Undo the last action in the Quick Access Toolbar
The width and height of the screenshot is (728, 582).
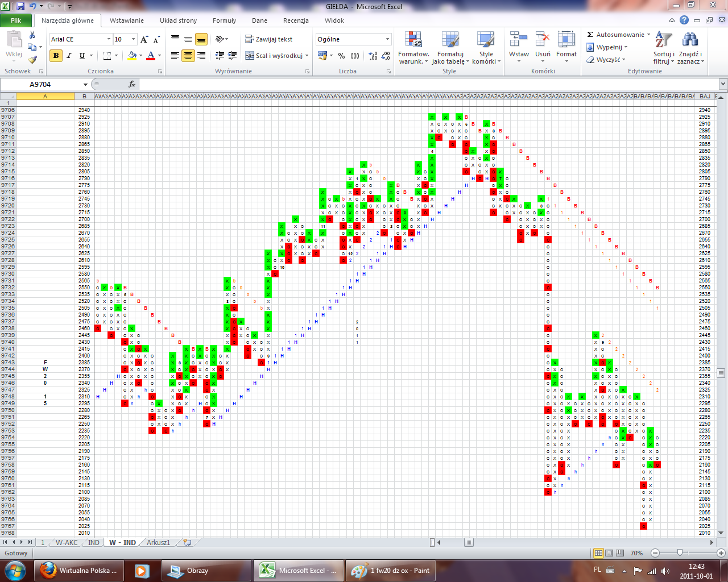click(x=33, y=6)
